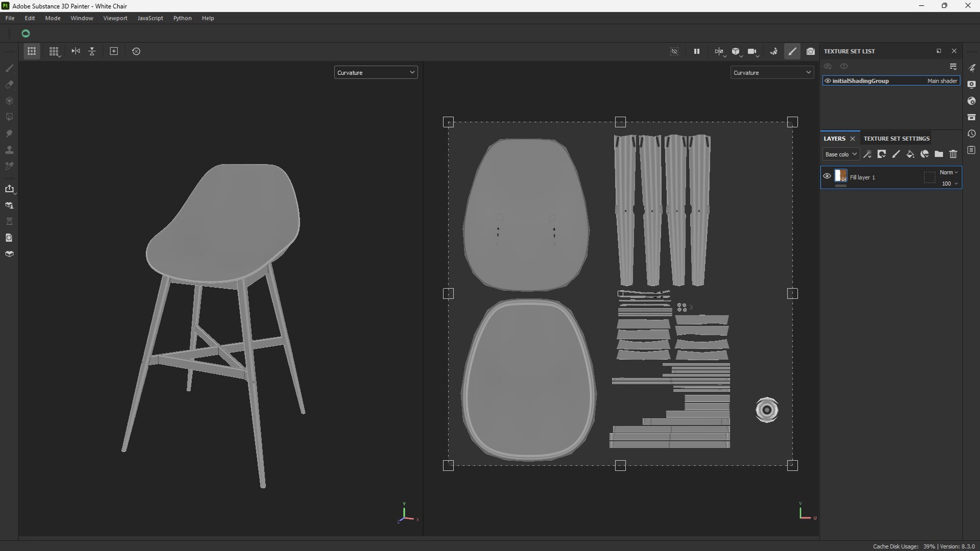The width and height of the screenshot is (980, 551).
Task: Click the Main shader label
Action: (942, 81)
